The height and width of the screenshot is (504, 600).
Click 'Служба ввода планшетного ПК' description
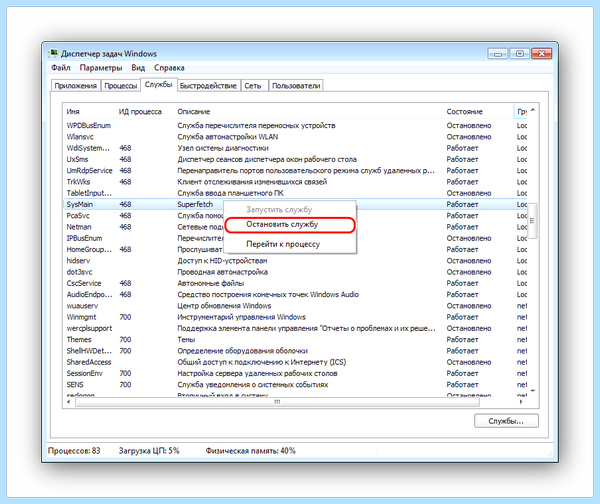230,193
